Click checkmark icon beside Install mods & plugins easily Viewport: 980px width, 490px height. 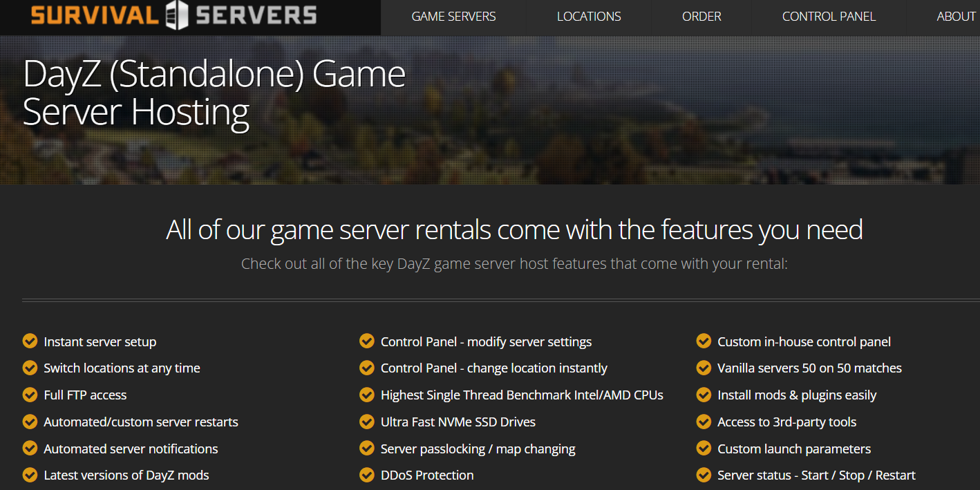(x=704, y=395)
